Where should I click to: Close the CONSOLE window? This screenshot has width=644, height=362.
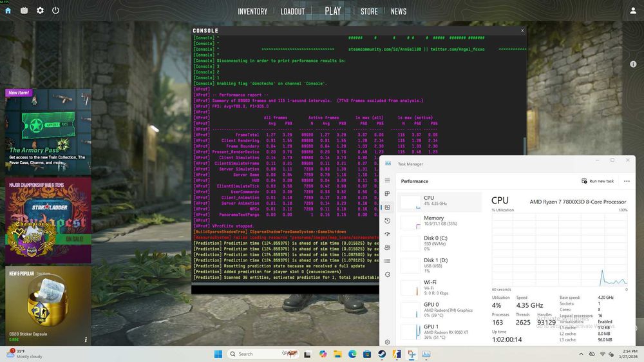pyautogui.click(x=522, y=30)
